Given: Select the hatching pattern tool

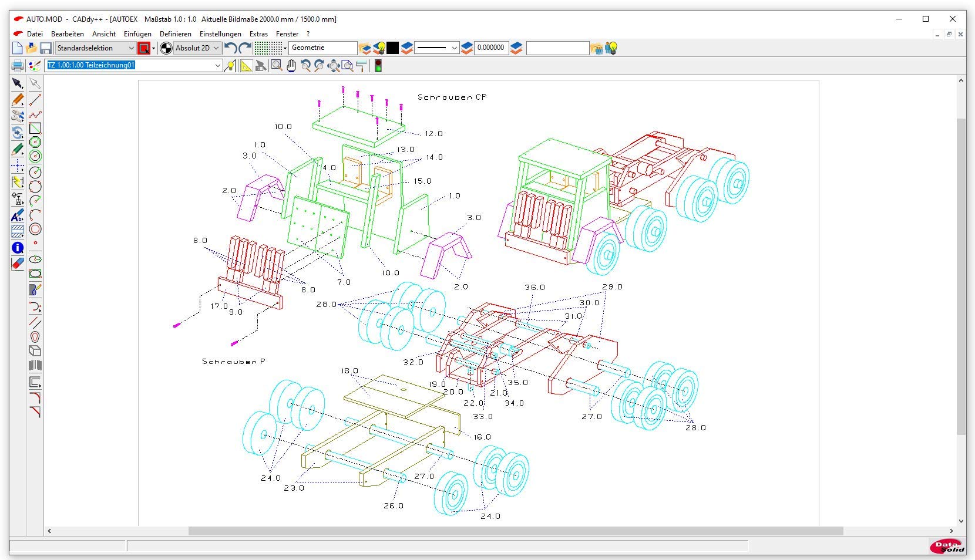Looking at the screenshot, I should pyautogui.click(x=18, y=231).
